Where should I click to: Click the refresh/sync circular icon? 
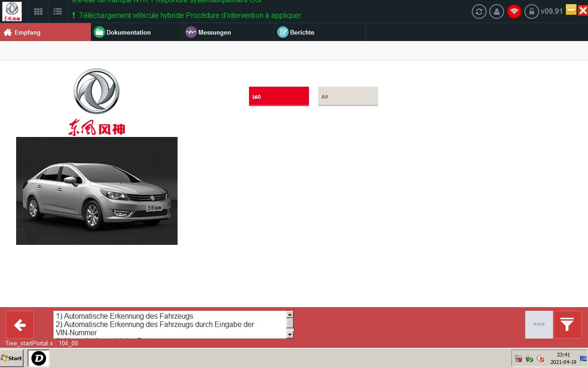click(479, 12)
